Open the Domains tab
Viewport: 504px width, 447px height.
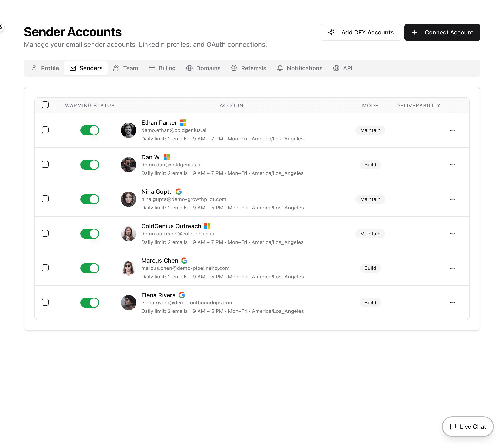point(203,68)
